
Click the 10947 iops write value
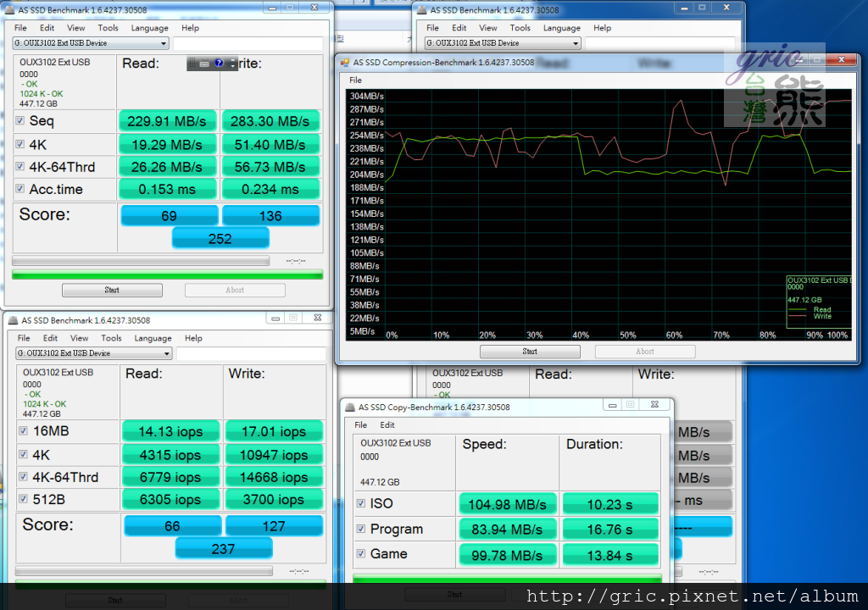pyautogui.click(x=274, y=455)
